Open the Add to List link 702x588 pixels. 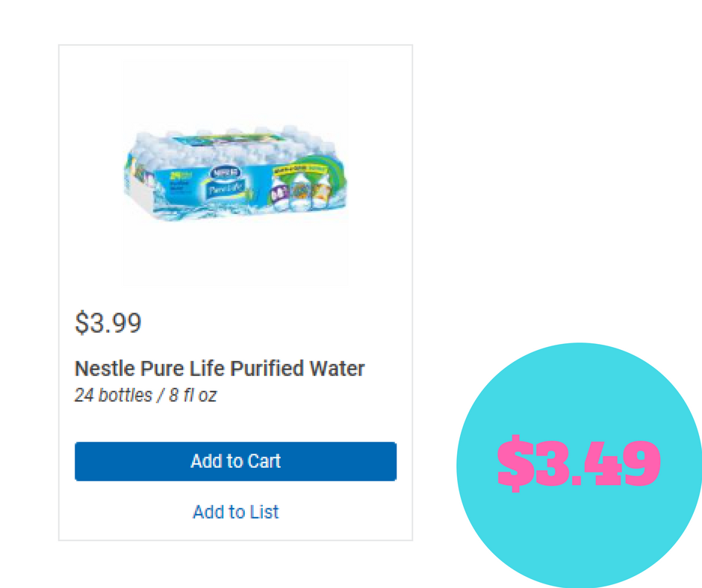click(235, 512)
